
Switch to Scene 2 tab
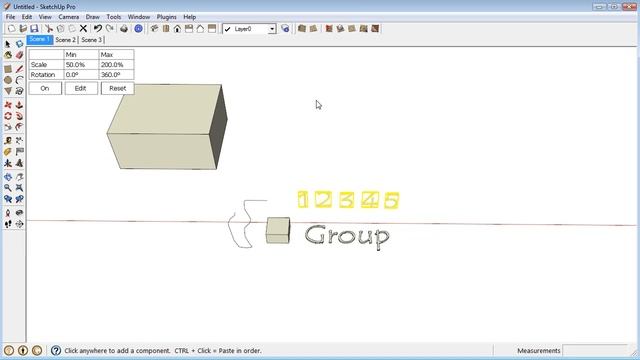(65, 40)
